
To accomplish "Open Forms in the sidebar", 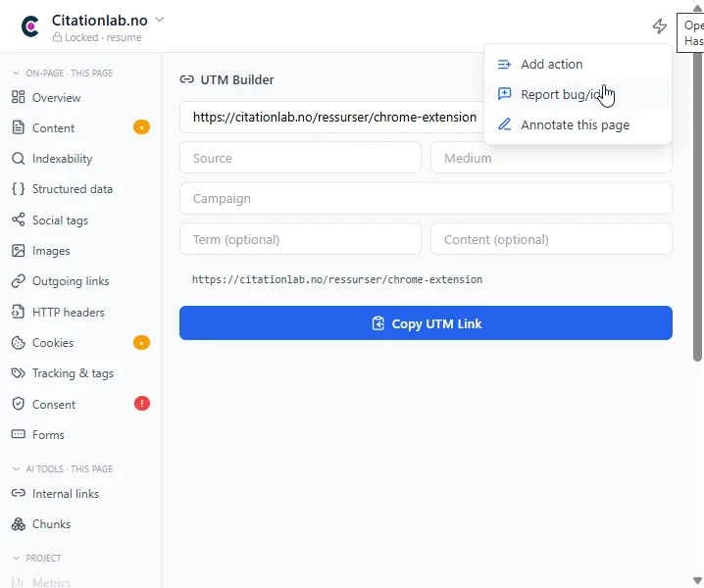I will [x=80, y=434].
